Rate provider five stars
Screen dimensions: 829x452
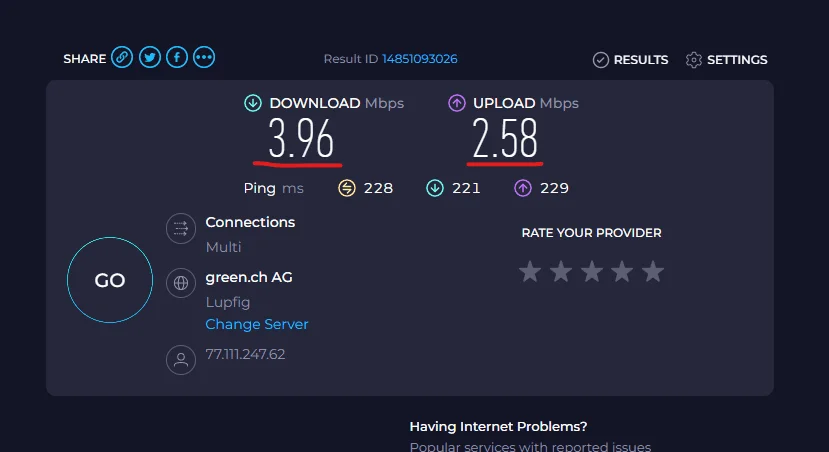pos(653,272)
